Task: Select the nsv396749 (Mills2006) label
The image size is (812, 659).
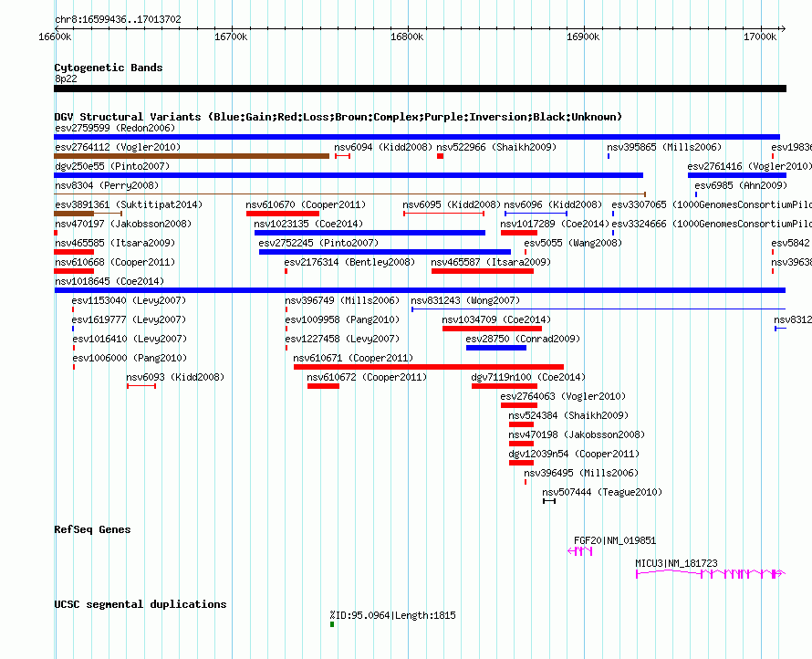Action: [x=342, y=300]
